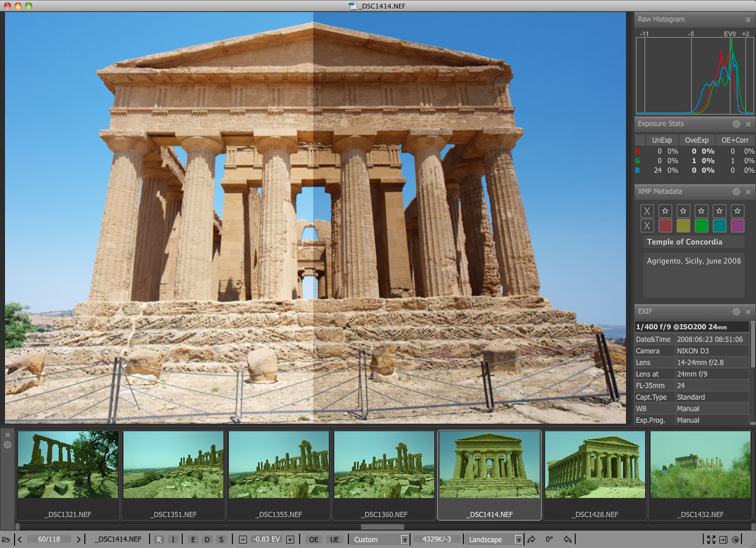756x548 pixels.
Task: Toggle the E edge view mode button
Action: click(x=193, y=539)
